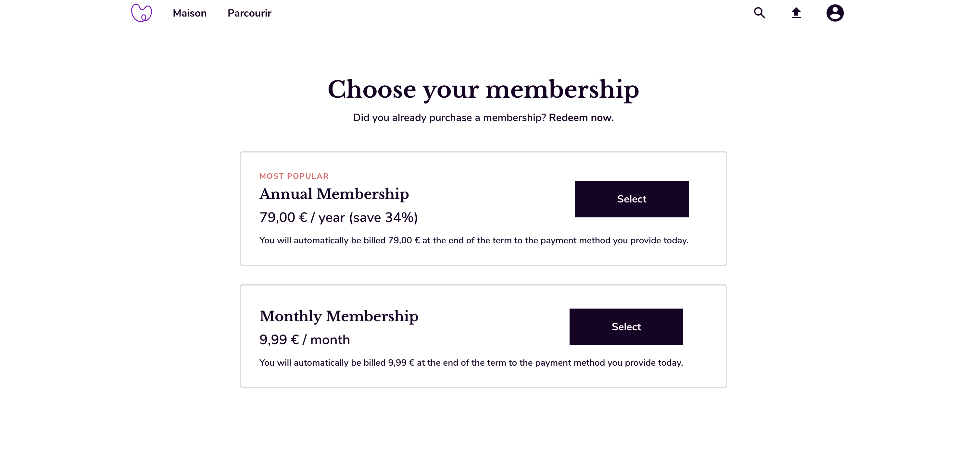This screenshot has height=451, width=980.
Task: Click the upload arrow icon
Action: (x=796, y=13)
